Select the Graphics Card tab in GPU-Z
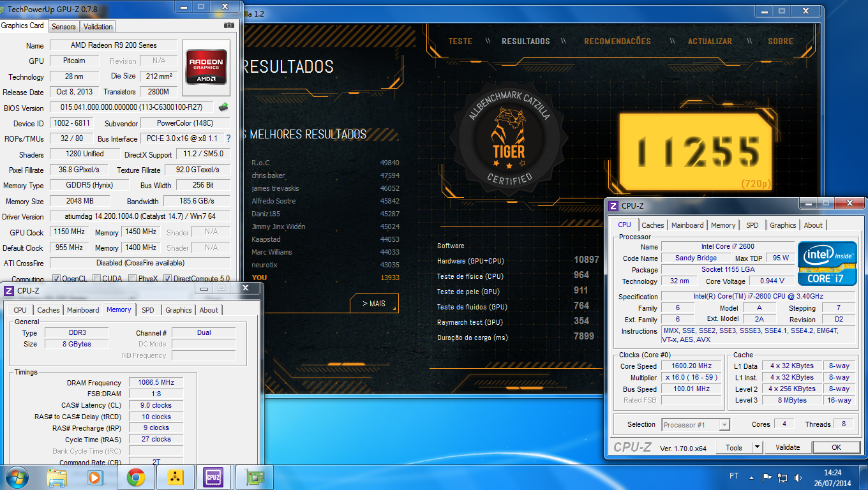Screen dimensions: 868x490 [x=23, y=26]
